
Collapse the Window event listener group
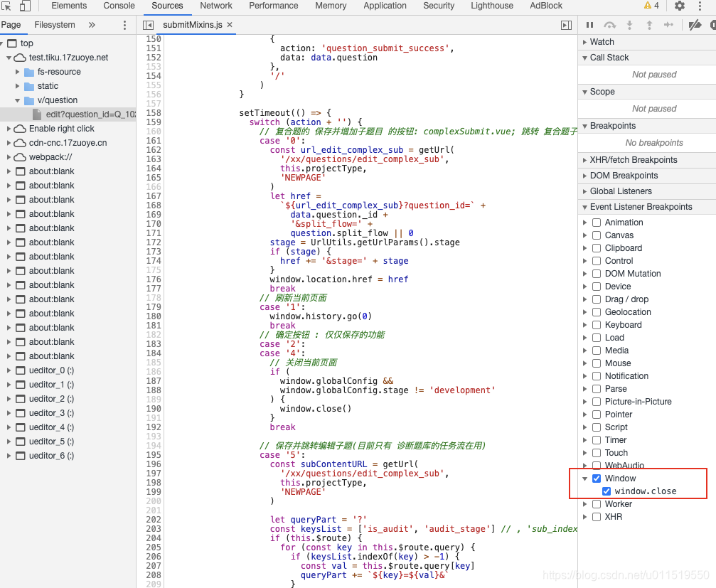pos(586,478)
